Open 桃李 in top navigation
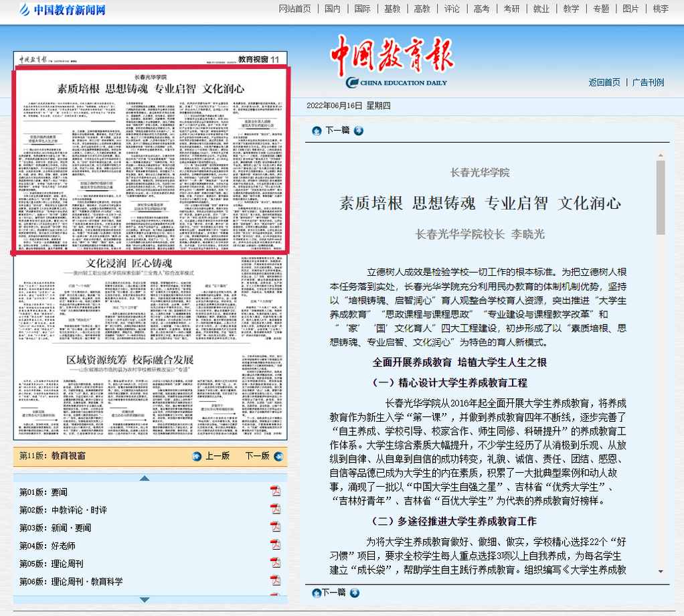This screenshot has height=616, width=684. click(x=661, y=9)
